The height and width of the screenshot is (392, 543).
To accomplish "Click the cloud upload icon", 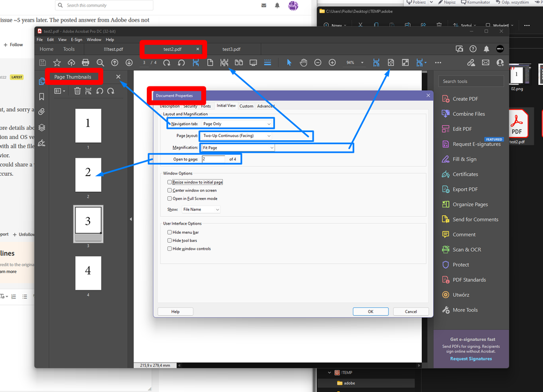I will point(71,63).
